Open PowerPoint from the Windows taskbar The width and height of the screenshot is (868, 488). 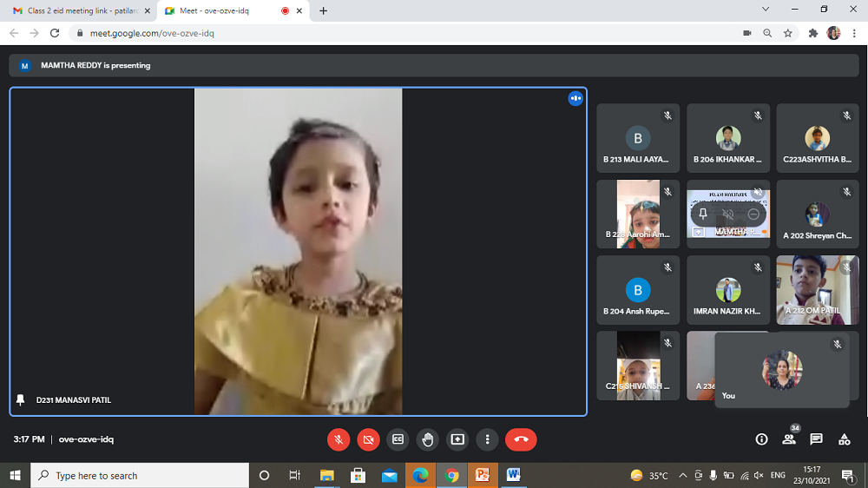(482, 475)
